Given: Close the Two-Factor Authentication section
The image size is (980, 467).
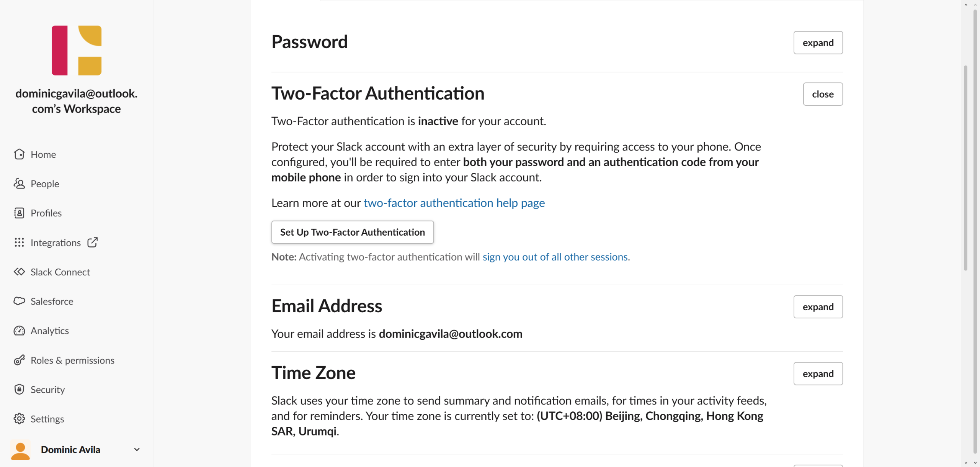Looking at the screenshot, I should (x=822, y=94).
